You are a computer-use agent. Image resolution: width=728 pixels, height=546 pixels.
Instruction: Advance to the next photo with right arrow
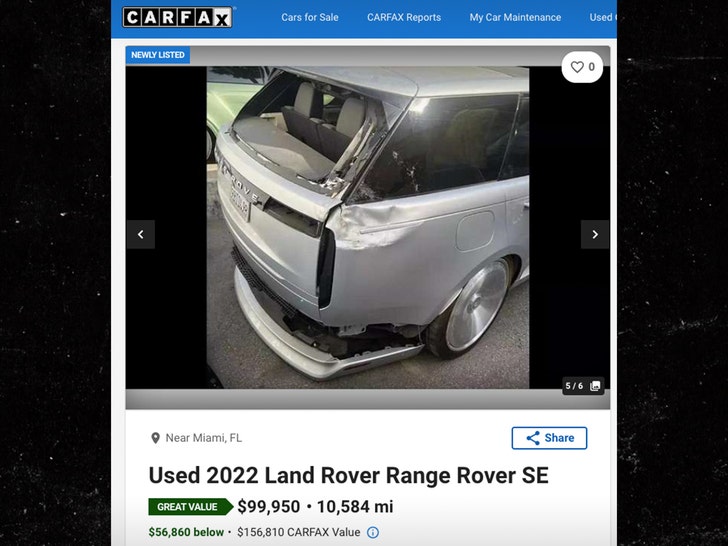[x=595, y=234]
